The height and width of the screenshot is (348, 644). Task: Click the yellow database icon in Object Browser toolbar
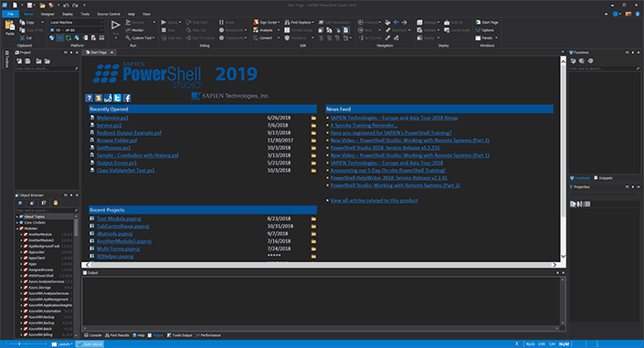56,203
